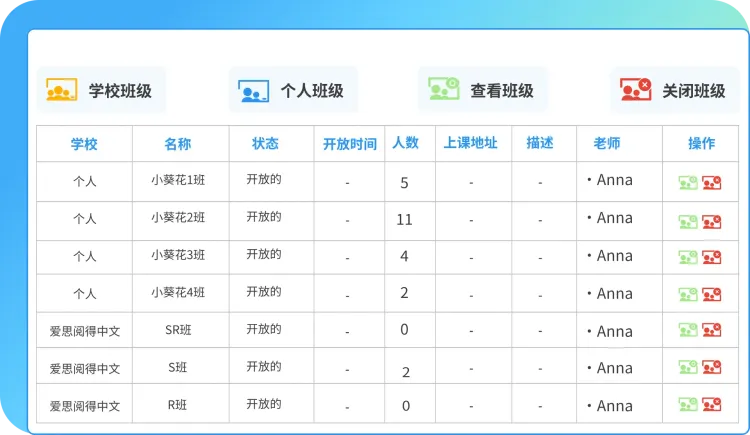
Task: View class R班 via green icon
Action: tap(688, 404)
